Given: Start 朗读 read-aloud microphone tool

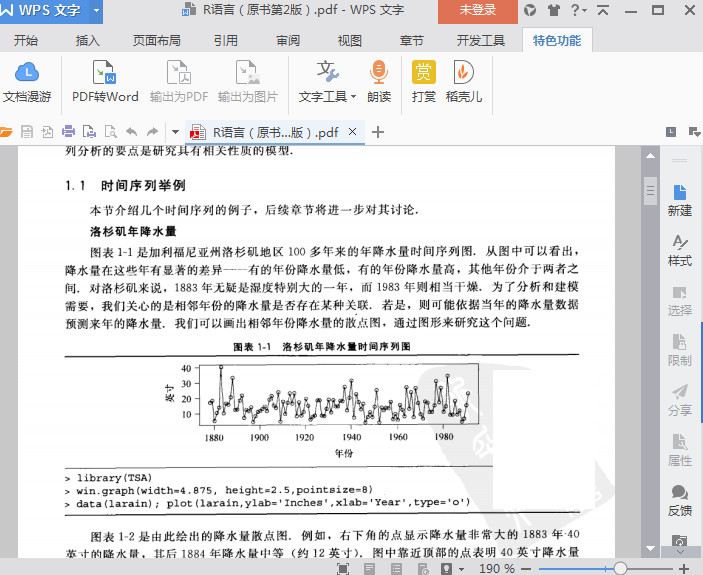Looking at the screenshot, I should pyautogui.click(x=379, y=82).
